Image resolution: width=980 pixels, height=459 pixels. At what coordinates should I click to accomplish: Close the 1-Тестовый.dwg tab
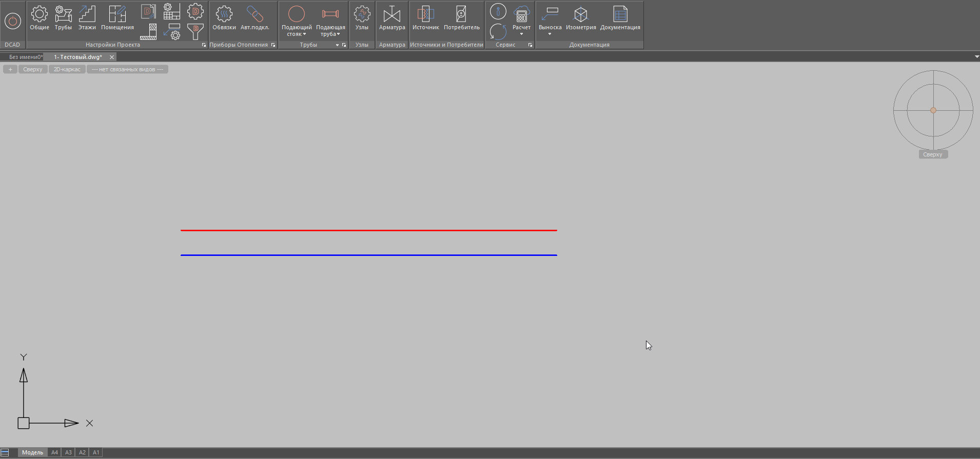[x=112, y=57]
